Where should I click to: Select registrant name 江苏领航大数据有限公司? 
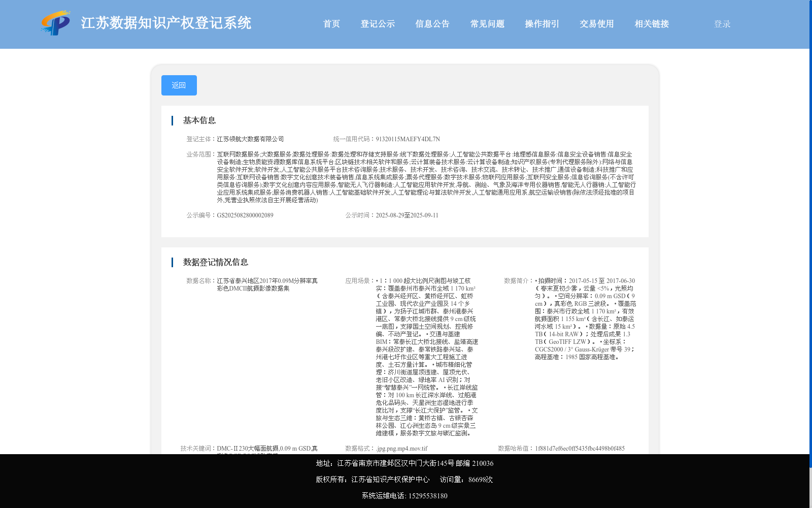tap(251, 139)
